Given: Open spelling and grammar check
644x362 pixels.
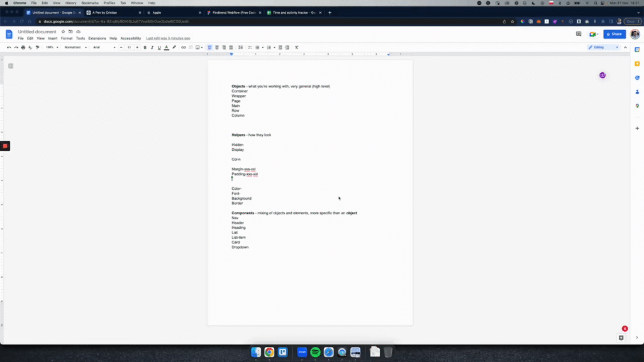Looking at the screenshot, I should 31,47.
